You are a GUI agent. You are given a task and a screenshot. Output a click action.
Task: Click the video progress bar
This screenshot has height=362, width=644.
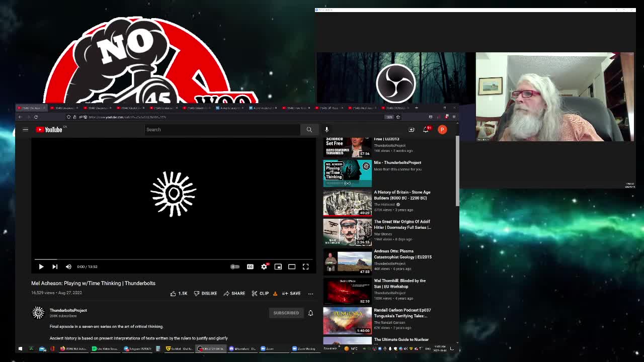174,259
